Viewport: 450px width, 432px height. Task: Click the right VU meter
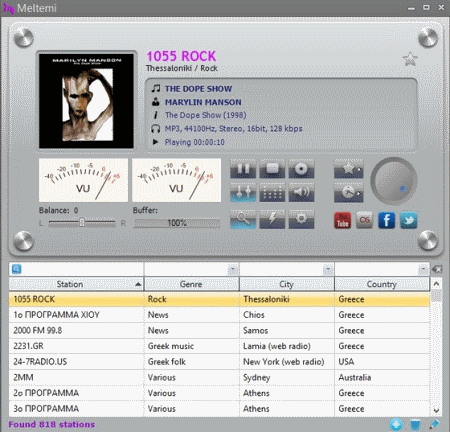tap(177, 180)
